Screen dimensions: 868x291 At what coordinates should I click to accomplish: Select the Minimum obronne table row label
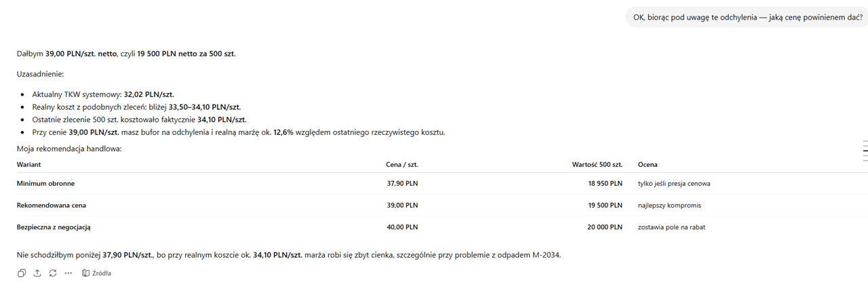[45, 183]
